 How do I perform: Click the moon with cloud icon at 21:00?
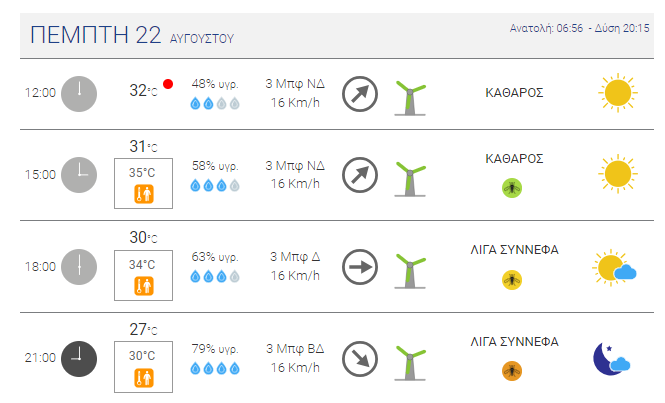click(612, 359)
